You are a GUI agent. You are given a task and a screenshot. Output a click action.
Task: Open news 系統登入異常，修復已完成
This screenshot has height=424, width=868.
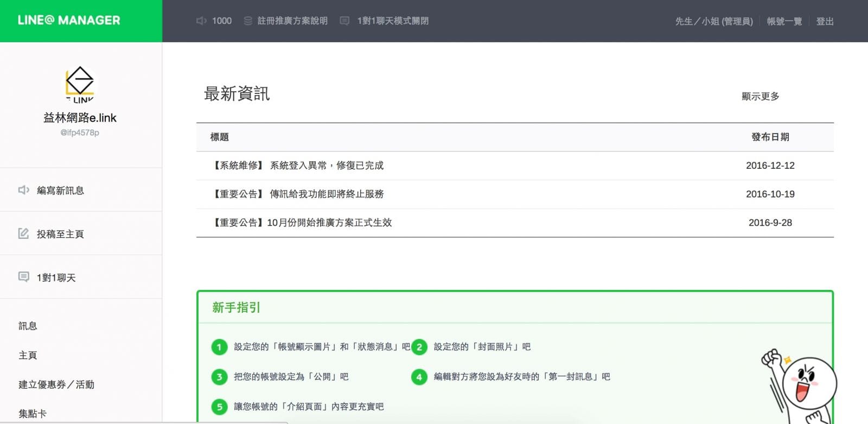pyautogui.click(x=298, y=166)
